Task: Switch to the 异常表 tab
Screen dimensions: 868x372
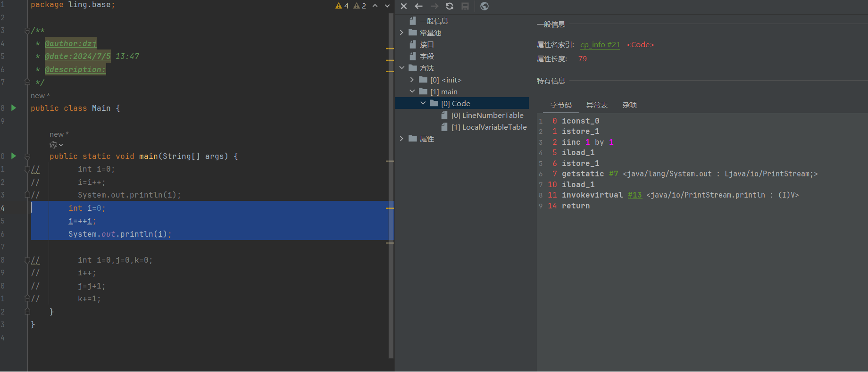Action: coord(597,105)
